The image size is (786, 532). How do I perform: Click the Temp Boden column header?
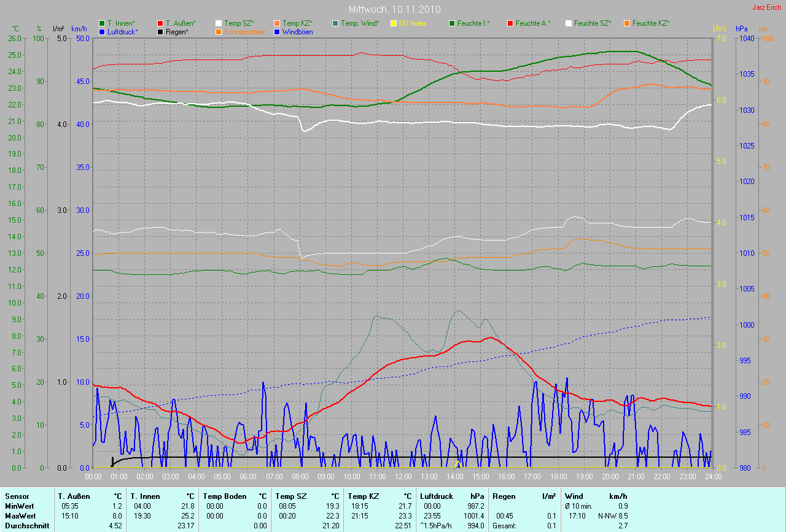(x=225, y=496)
